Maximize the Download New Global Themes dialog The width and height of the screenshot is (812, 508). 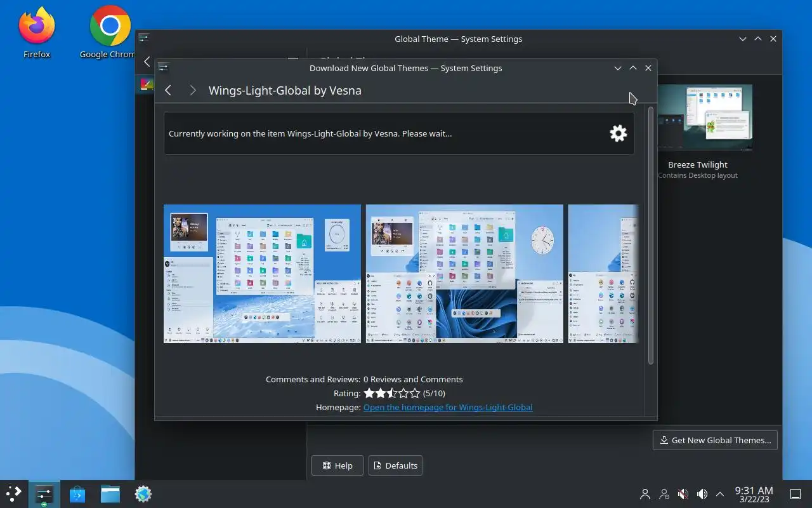point(632,68)
